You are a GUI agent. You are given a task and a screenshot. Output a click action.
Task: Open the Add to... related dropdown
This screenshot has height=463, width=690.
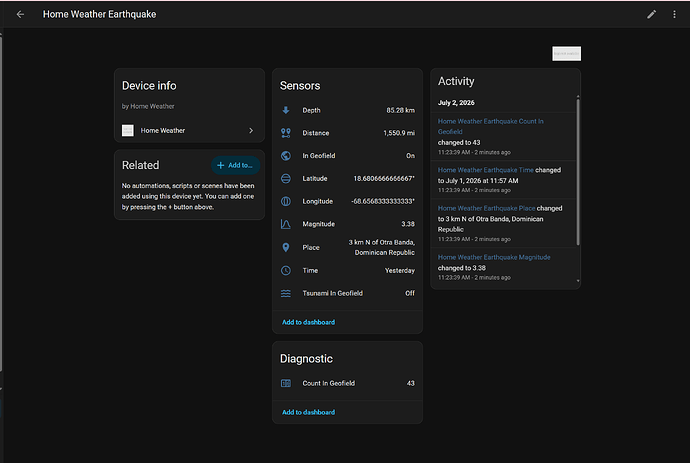235,165
